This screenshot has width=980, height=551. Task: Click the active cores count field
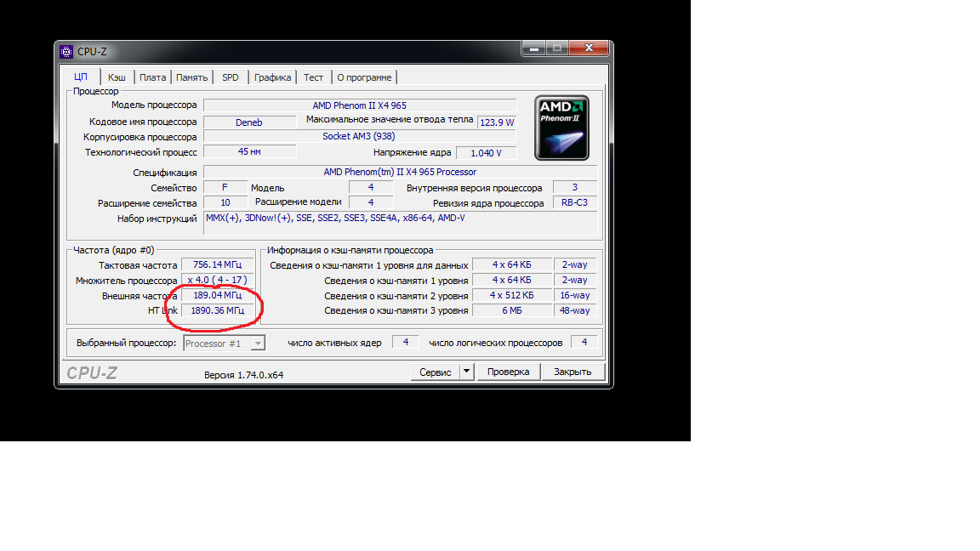click(406, 343)
